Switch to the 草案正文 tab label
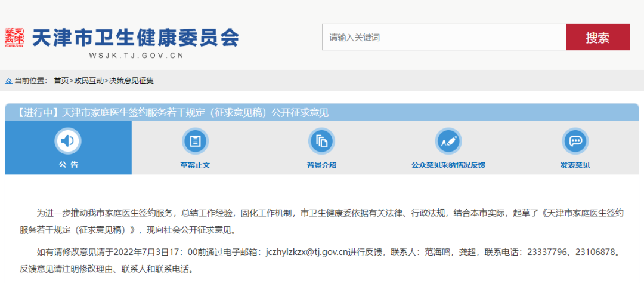 (195, 165)
